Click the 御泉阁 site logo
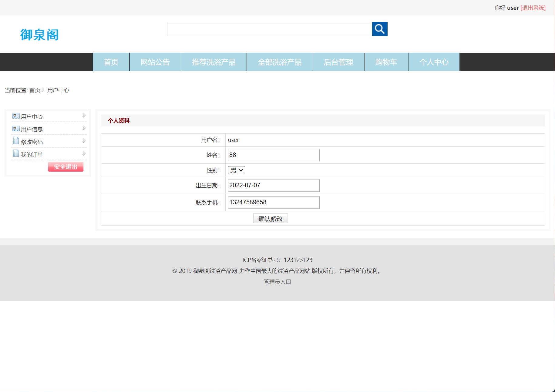The image size is (555, 392). pos(39,35)
